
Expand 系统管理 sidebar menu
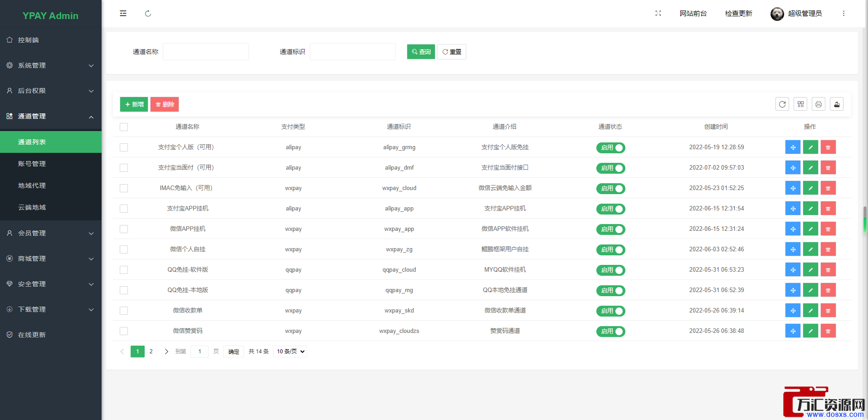point(51,65)
